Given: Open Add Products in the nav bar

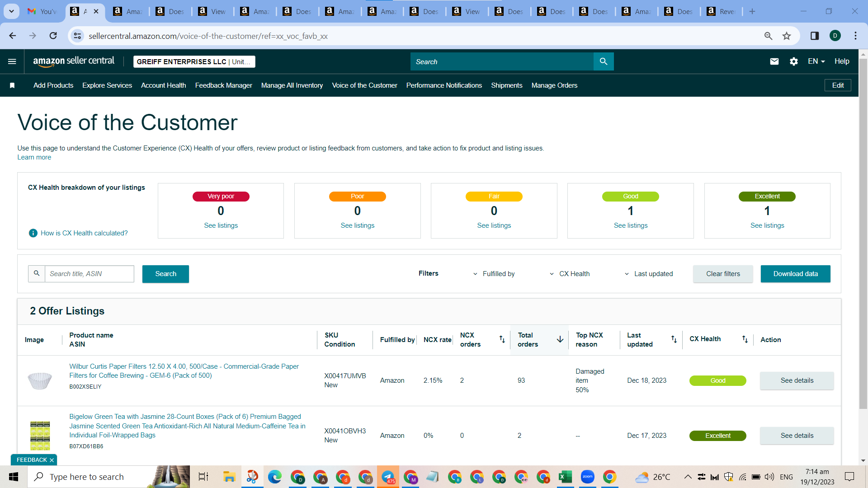Looking at the screenshot, I should point(53,85).
